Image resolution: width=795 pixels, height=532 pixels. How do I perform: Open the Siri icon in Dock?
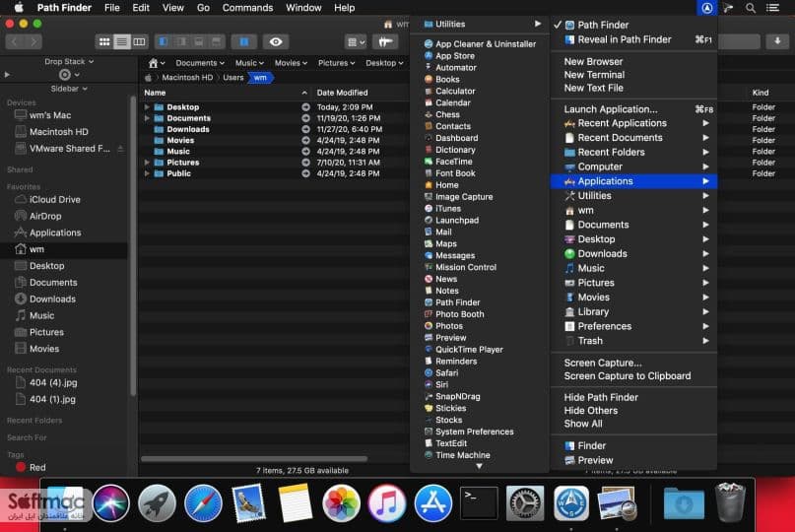click(111, 503)
